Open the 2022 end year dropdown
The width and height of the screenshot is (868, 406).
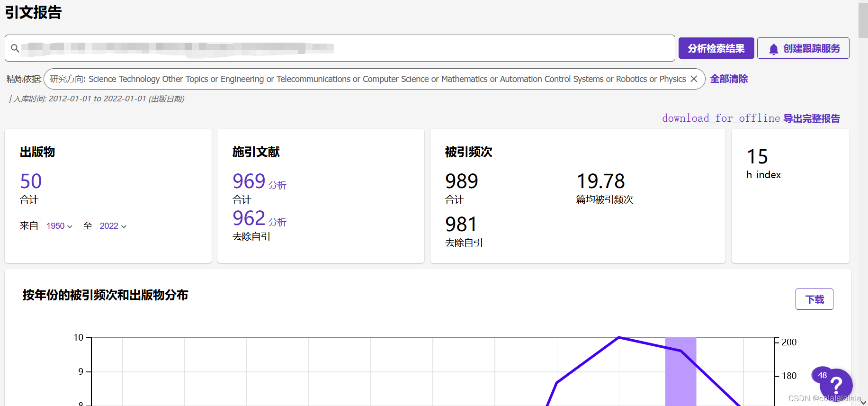[x=113, y=226]
